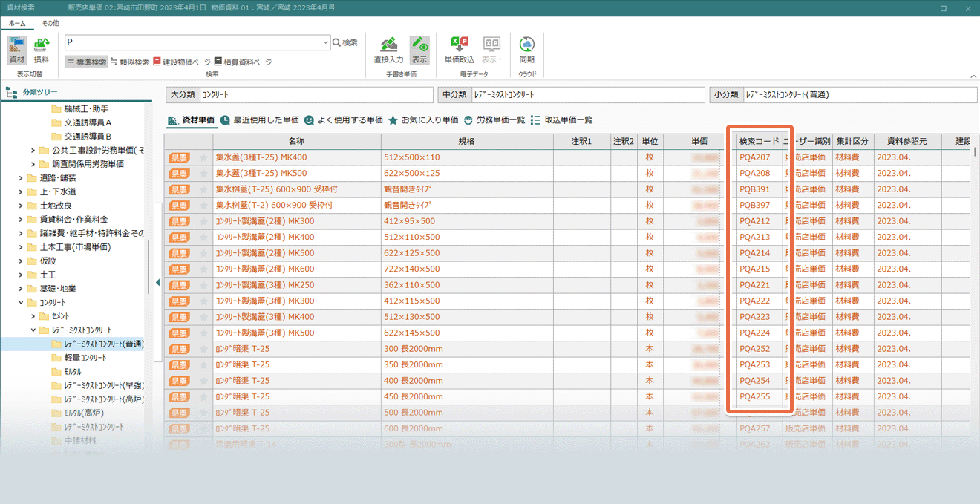Select 類似検索 similar search mode
The image size is (980, 504).
(x=130, y=62)
